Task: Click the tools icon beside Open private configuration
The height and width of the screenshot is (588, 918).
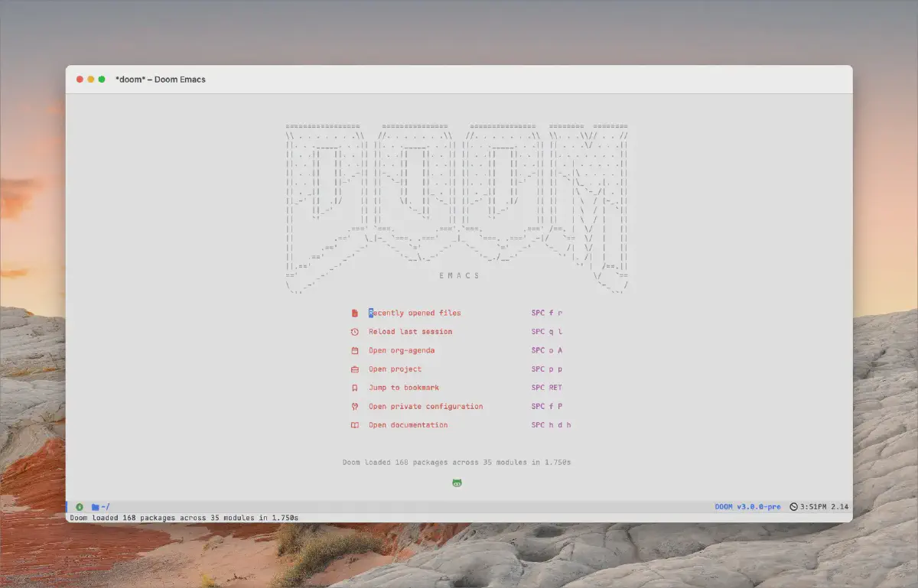Action: pyautogui.click(x=354, y=407)
